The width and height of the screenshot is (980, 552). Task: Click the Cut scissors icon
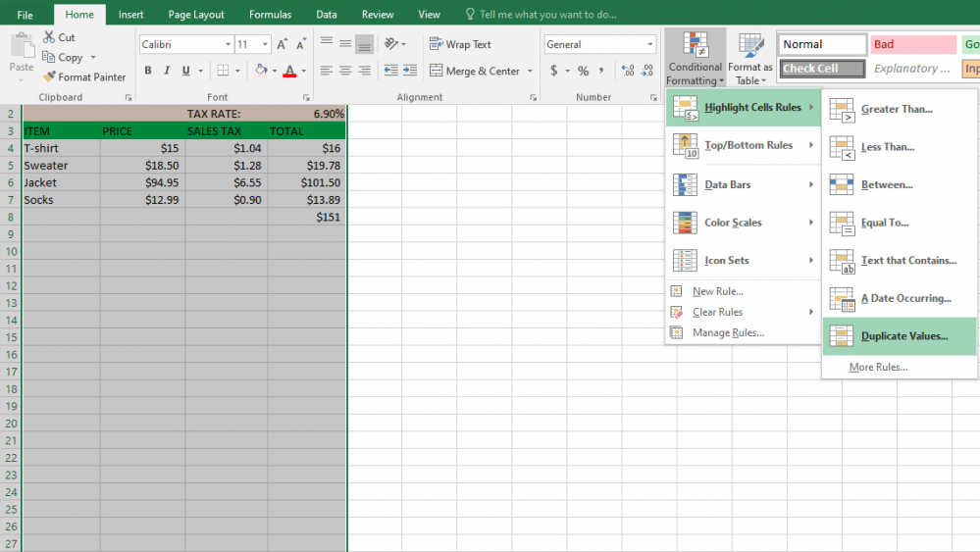(x=49, y=37)
